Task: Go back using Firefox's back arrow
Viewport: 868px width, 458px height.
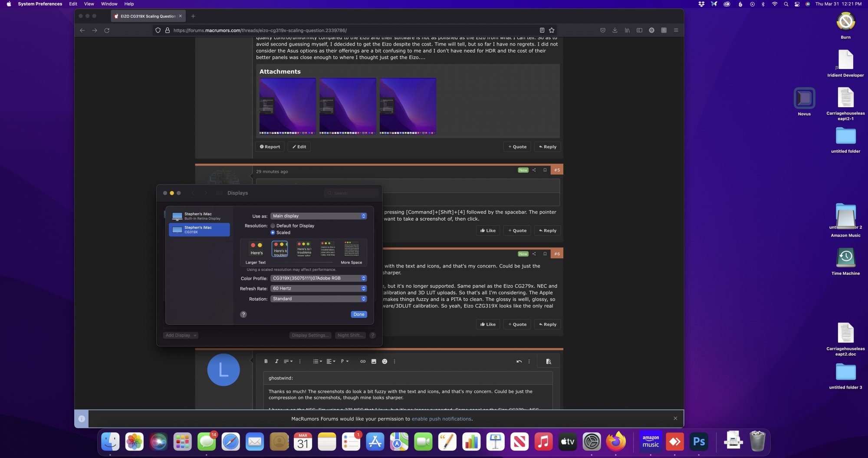Action: coord(82,30)
